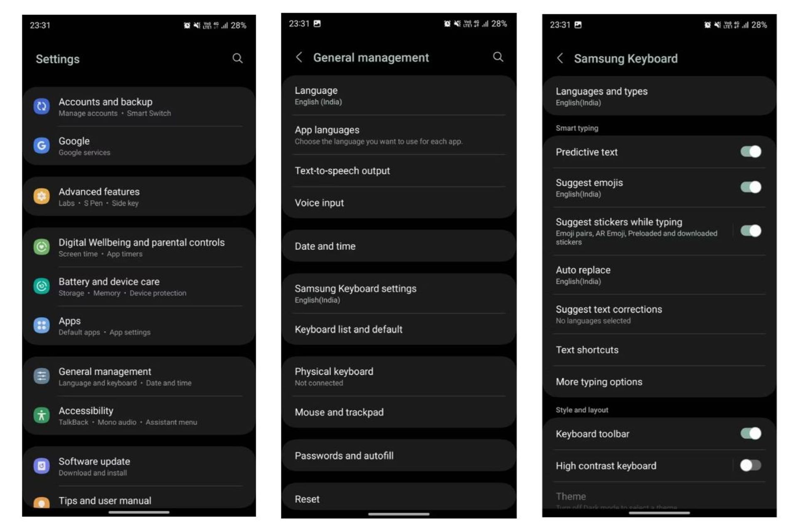The width and height of the screenshot is (798, 532).
Task: Select Date and time settings
Action: point(399,246)
